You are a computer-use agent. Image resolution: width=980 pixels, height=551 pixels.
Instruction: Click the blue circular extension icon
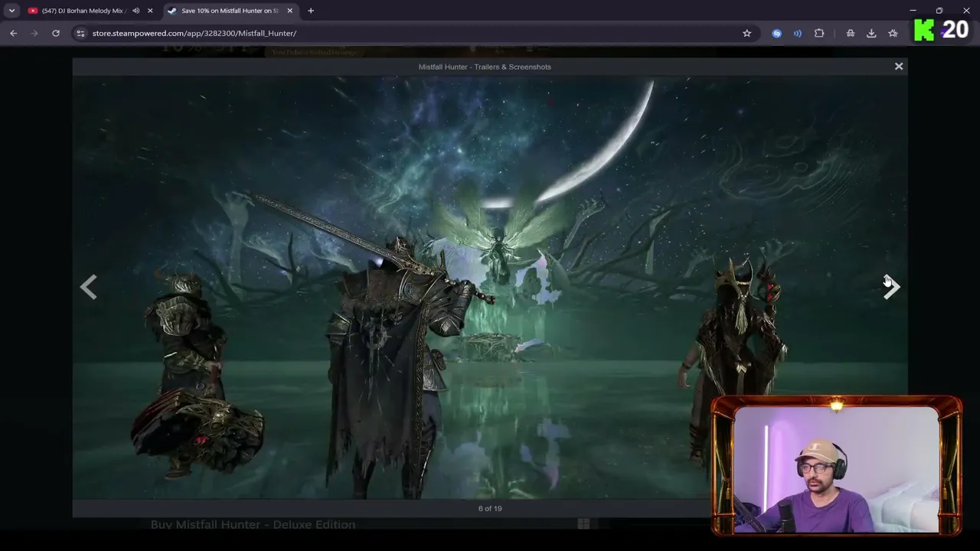click(x=777, y=33)
